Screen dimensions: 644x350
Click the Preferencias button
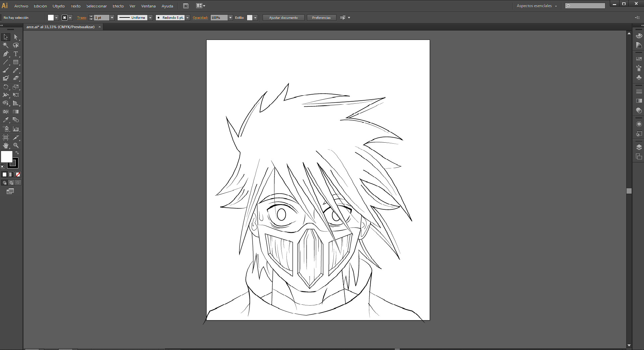click(321, 18)
